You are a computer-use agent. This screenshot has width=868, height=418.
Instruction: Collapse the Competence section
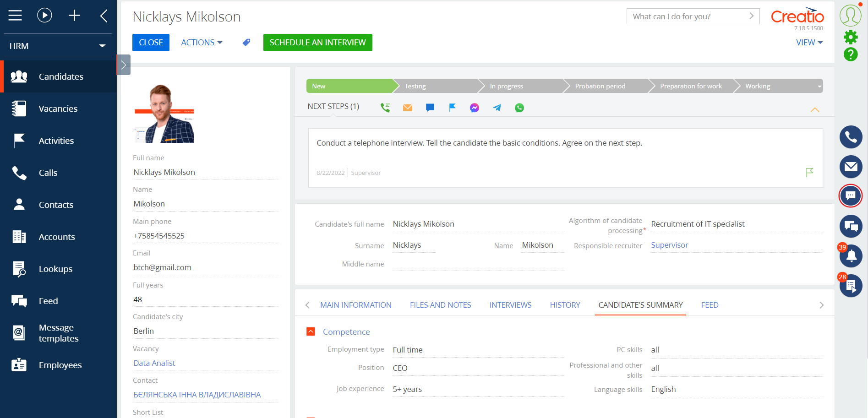(x=311, y=331)
